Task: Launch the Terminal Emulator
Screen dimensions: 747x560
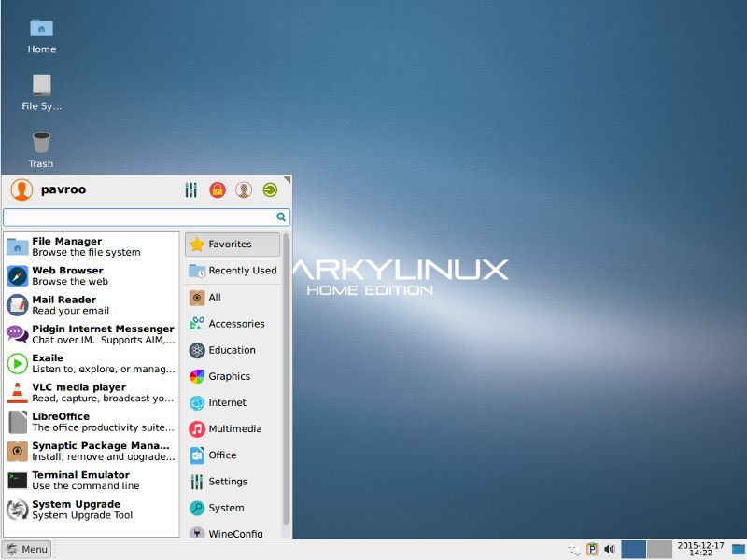Action: 91,480
